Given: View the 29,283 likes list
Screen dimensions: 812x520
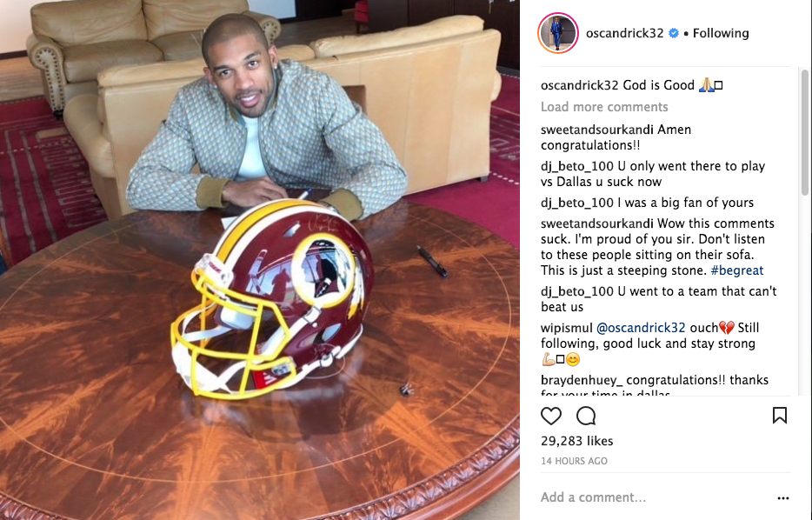Looking at the screenshot, I should click(577, 441).
